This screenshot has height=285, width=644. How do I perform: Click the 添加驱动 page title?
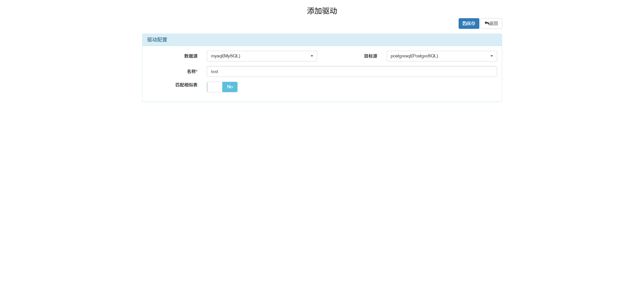[322, 11]
